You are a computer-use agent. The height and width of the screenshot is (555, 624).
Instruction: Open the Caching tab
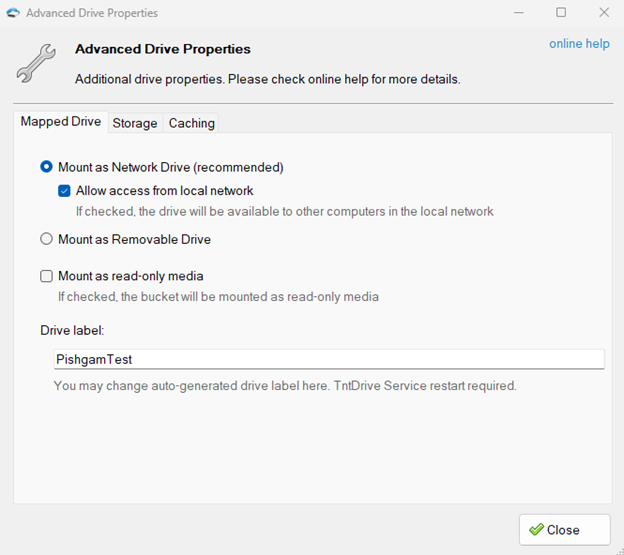[191, 123]
